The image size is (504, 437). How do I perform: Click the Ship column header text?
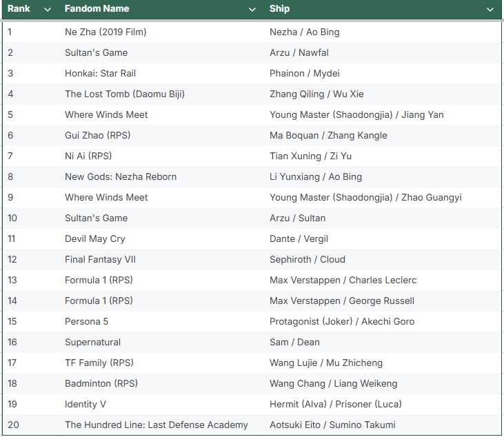[x=279, y=9]
